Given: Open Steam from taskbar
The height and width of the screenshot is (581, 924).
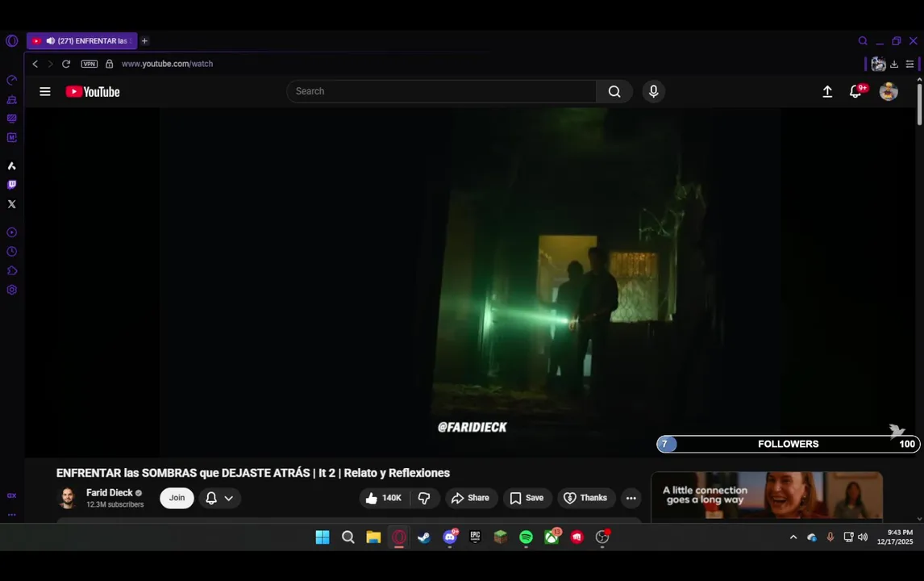Looking at the screenshot, I should point(423,537).
